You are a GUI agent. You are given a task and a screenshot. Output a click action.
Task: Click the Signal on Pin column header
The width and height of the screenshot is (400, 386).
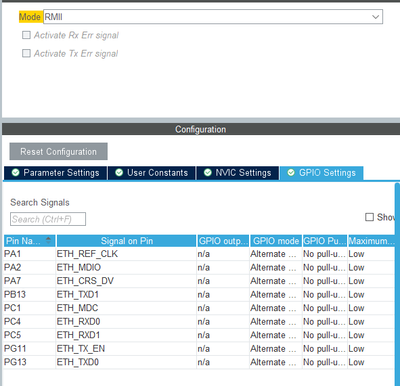click(126, 241)
